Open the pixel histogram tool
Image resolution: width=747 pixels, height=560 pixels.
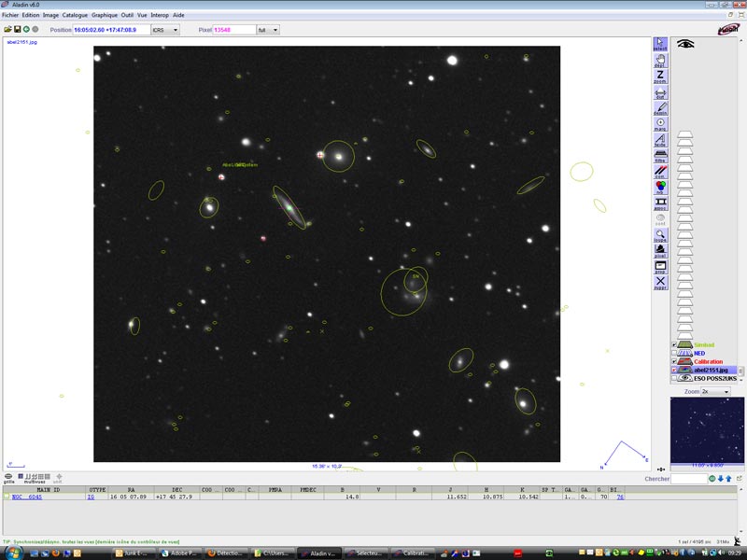click(660, 250)
